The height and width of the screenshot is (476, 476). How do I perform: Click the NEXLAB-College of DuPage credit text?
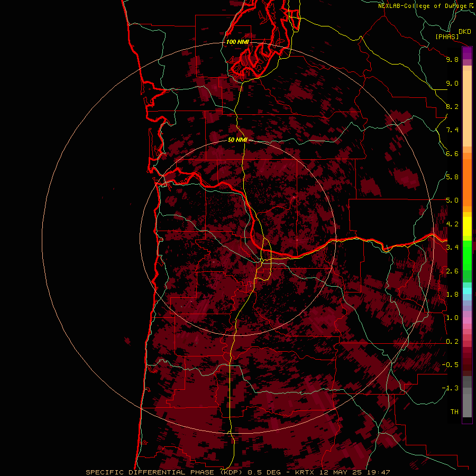coord(423,6)
